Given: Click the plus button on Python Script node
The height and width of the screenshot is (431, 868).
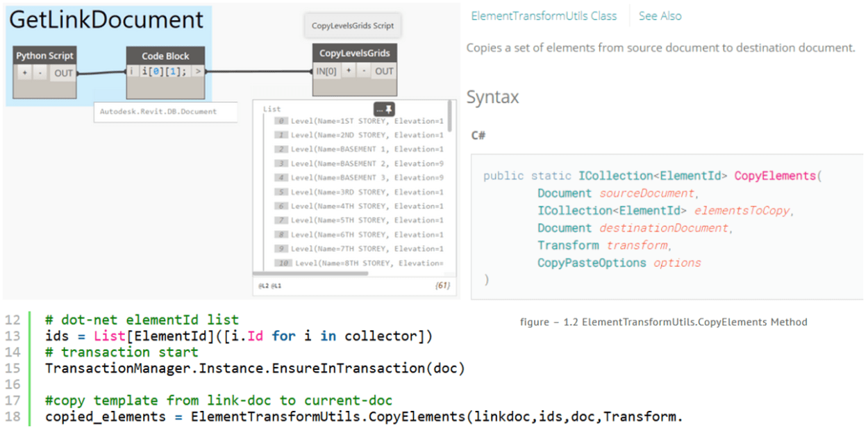Looking at the screenshot, I should (x=25, y=73).
